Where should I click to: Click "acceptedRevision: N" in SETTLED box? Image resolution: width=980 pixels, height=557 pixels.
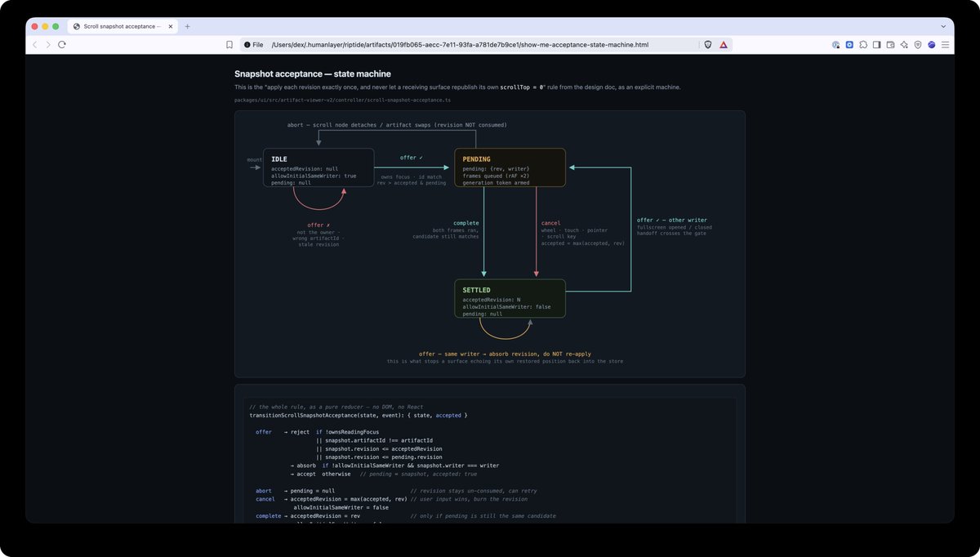pos(492,299)
